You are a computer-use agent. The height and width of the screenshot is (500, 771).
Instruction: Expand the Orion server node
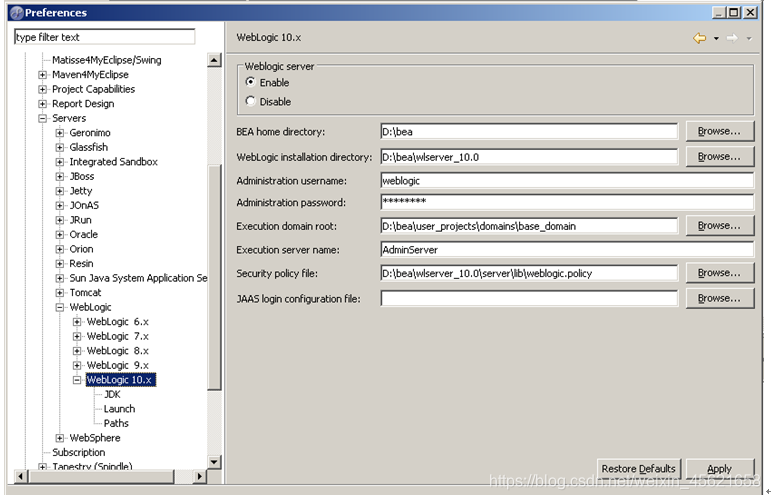59,249
